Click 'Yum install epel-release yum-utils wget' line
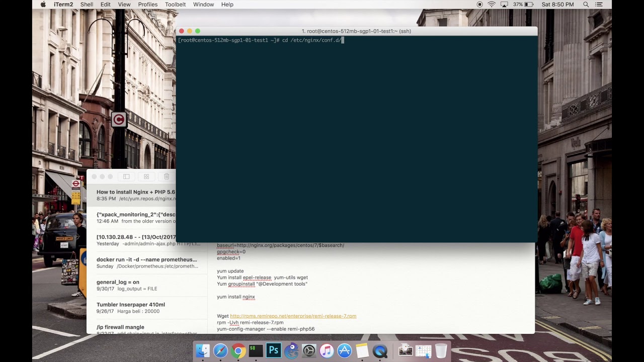 [262, 278]
